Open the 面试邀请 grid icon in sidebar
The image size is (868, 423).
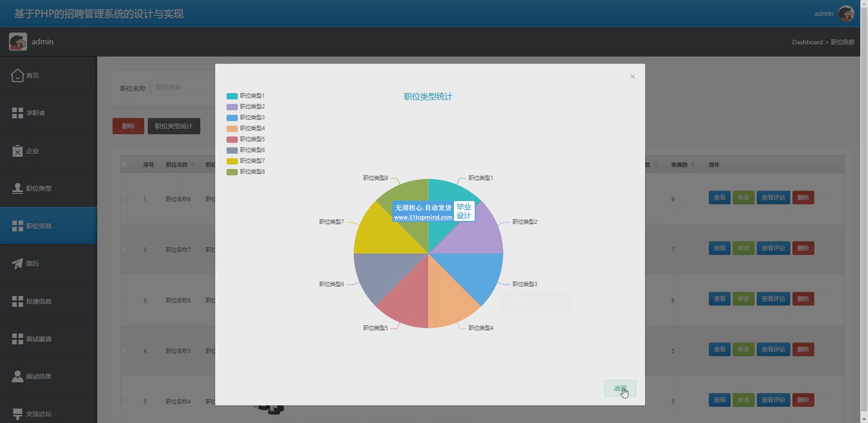[x=17, y=339]
